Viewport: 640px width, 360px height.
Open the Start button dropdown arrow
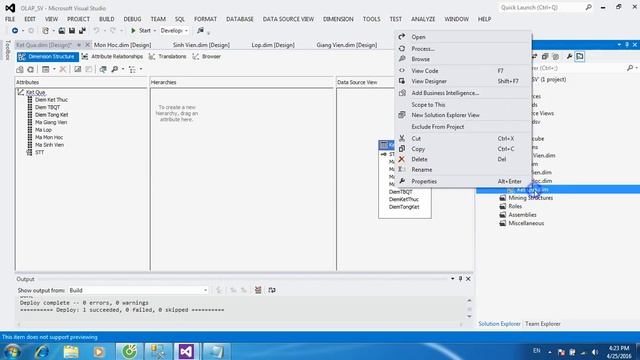(x=155, y=31)
